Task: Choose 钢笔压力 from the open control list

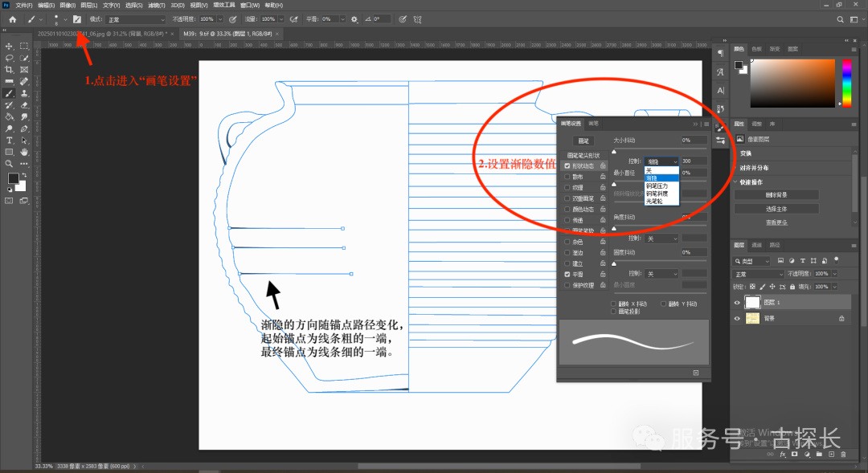Action: tap(661, 186)
